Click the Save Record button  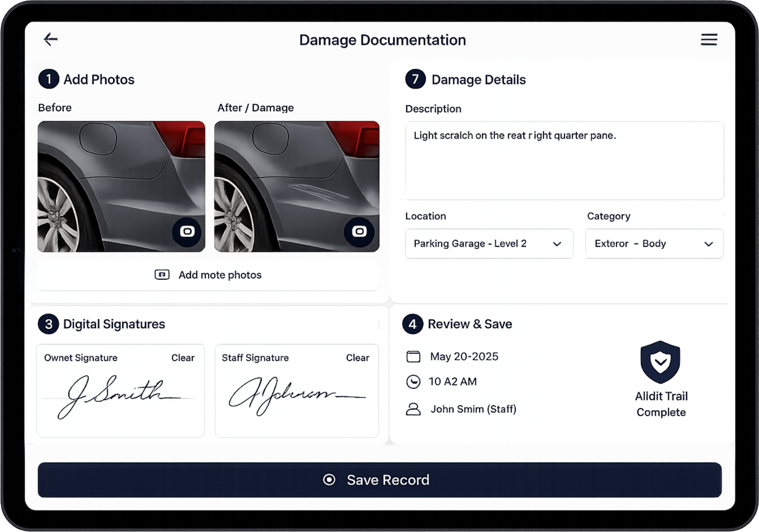[379, 480]
